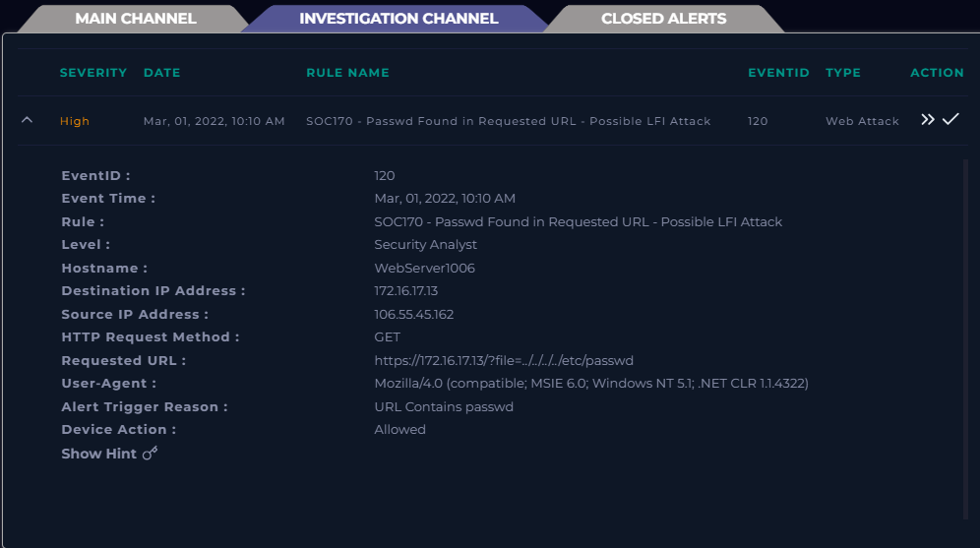
Task: Click the key icon next to Show Hint
Action: [150, 453]
